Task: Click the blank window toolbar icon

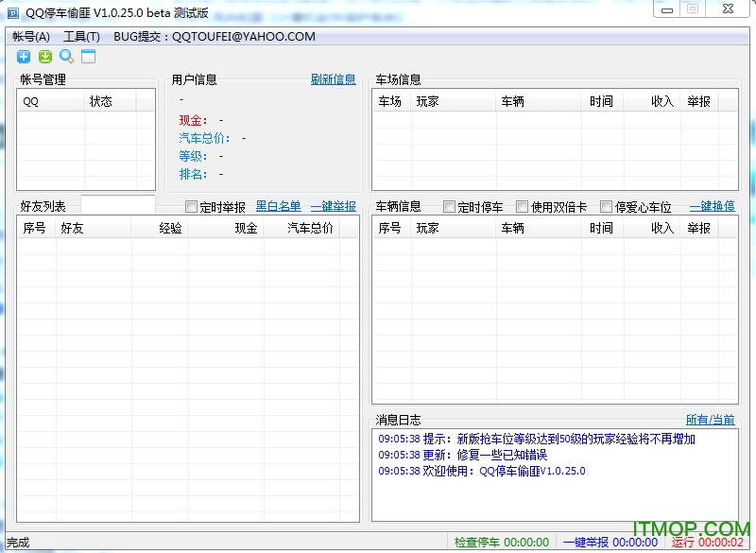Action: [x=88, y=57]
